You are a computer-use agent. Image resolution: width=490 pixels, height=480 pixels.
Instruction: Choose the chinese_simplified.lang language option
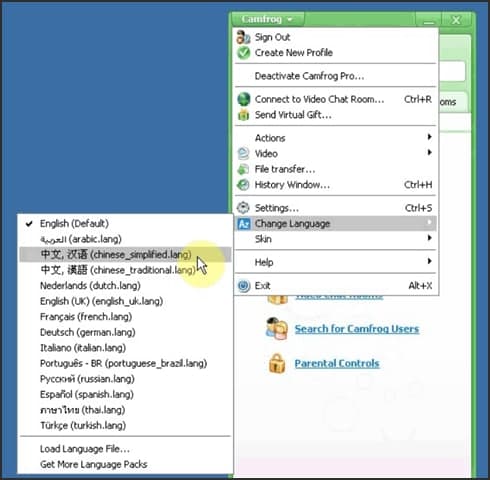click(x=125, y=255)
